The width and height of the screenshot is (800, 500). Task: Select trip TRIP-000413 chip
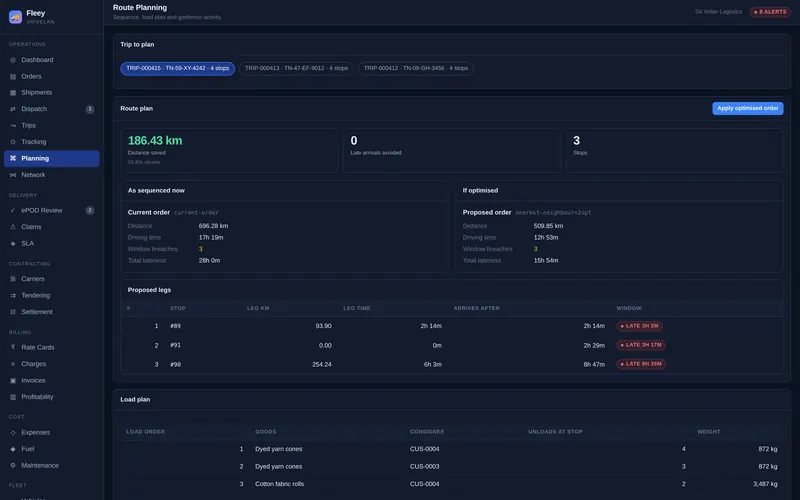tap(296, 68)
